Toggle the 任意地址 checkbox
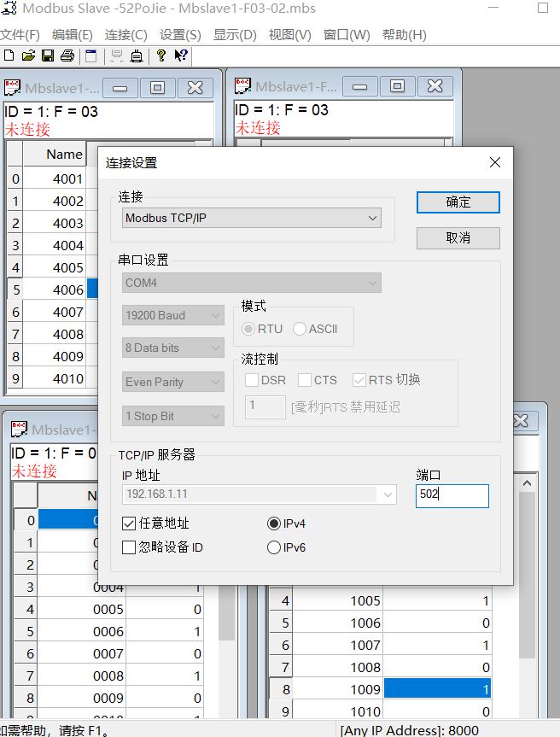The height and width of the screenshot is (737, 560). [x=129, y=524]
